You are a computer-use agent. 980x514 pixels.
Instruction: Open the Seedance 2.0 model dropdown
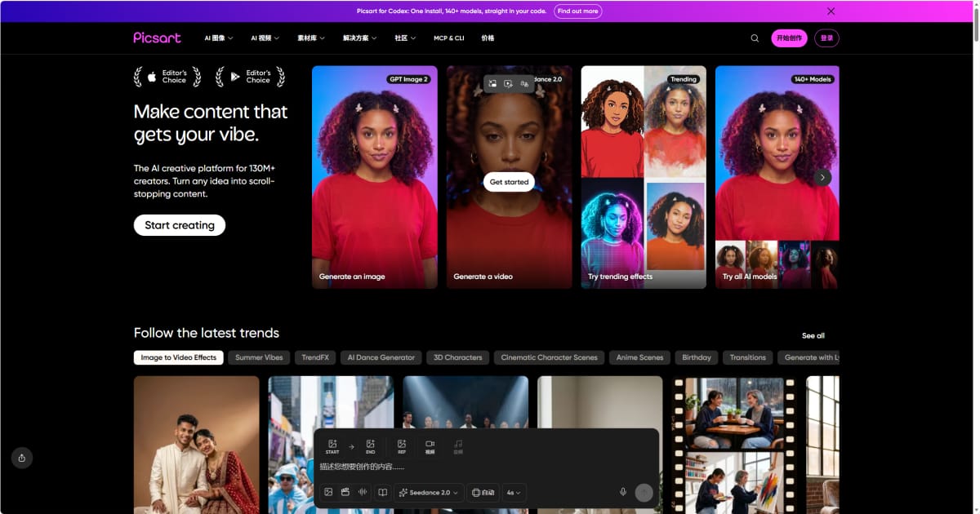pos(430,493)
